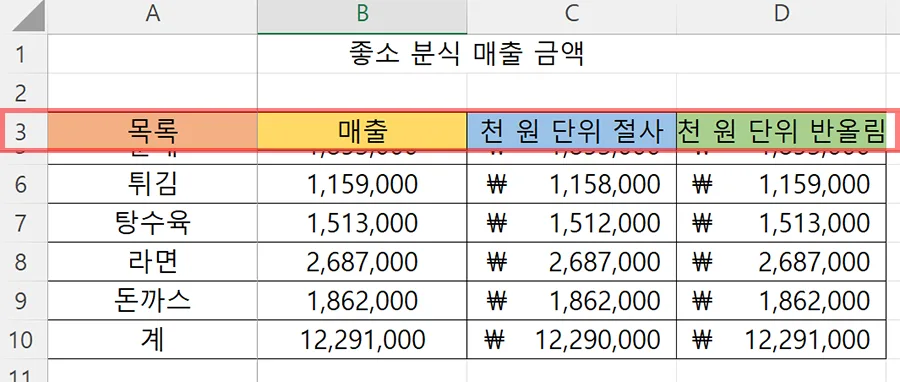Click 탕수육 반올림 value in column D
Viewport: 900px width, 382px height.
781,223
